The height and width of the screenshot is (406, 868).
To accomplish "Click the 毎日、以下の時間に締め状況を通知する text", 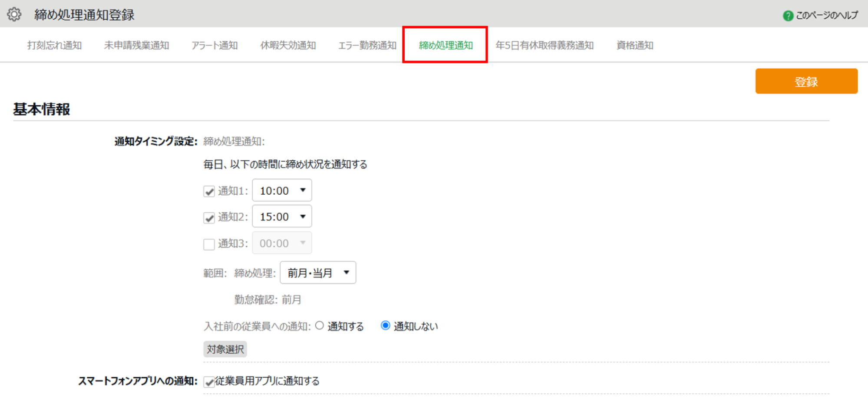I will [x=285, y=164].
